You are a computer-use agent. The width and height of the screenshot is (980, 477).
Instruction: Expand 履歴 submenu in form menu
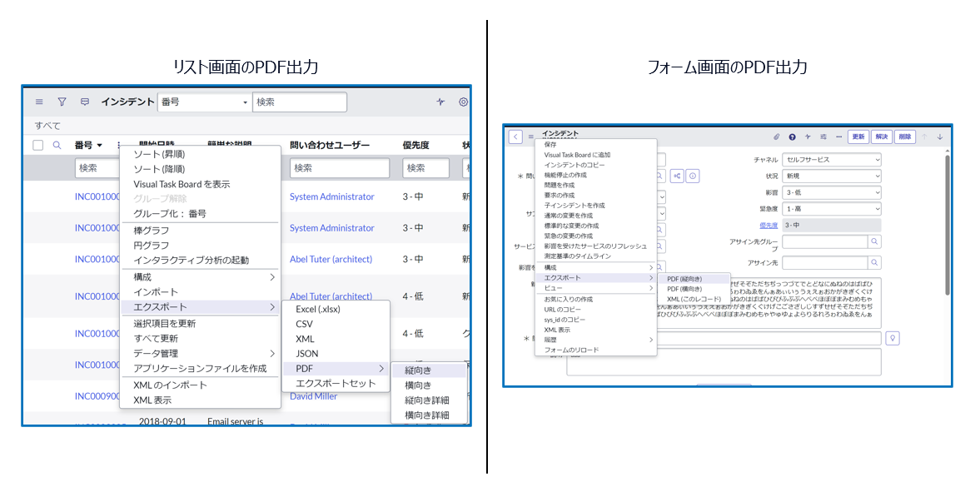click(595, 340)
